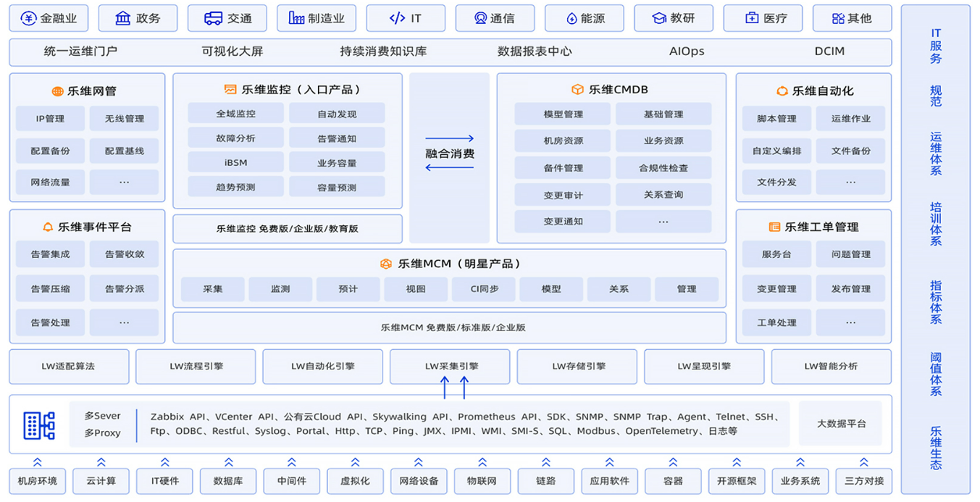Click the 容量预测 item
Viewport: 980px width, 502px height.
[x=337, y=187]
